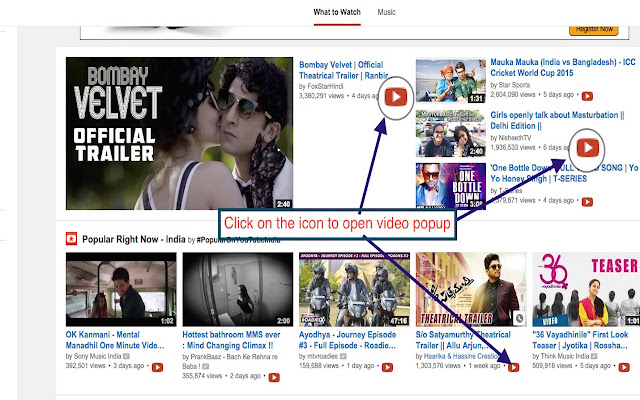Open Bombay Velvet Official Theatrical Trailer link
640x400 pixels.
coord(346,70)
